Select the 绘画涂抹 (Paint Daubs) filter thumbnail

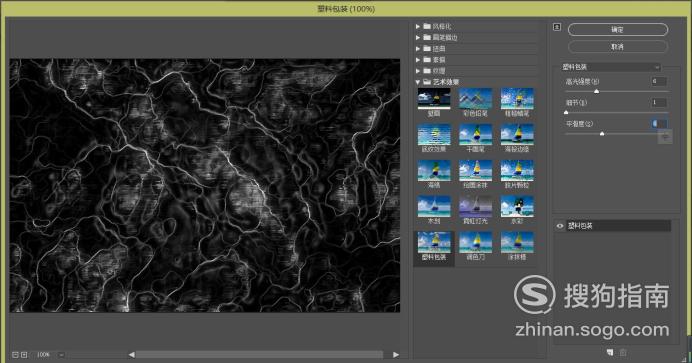475,170
